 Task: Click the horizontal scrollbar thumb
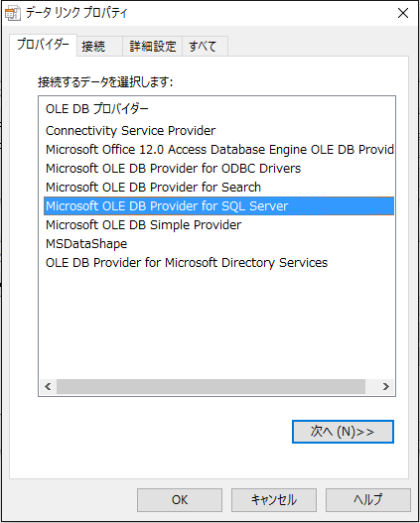[x=210, y=387]
